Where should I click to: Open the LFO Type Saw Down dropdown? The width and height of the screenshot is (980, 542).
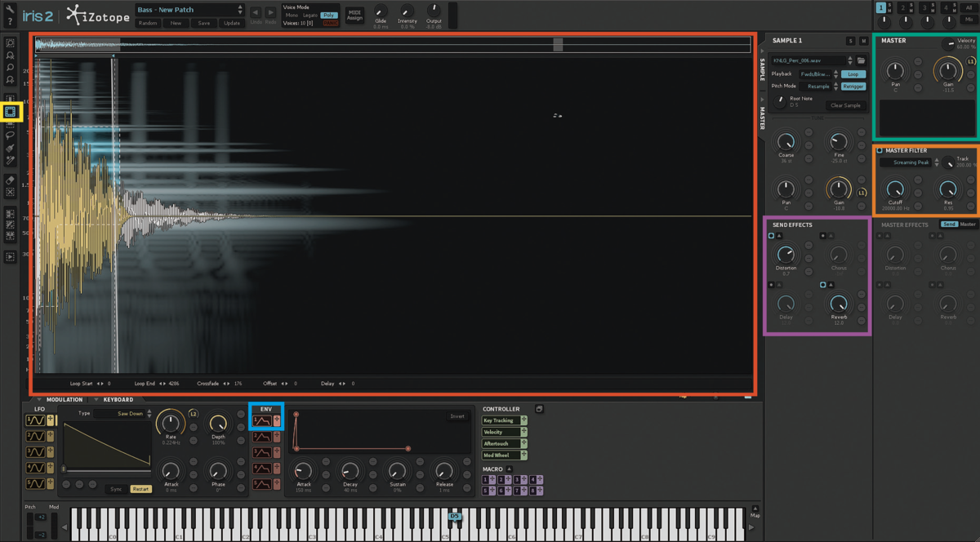coord(122,414)
